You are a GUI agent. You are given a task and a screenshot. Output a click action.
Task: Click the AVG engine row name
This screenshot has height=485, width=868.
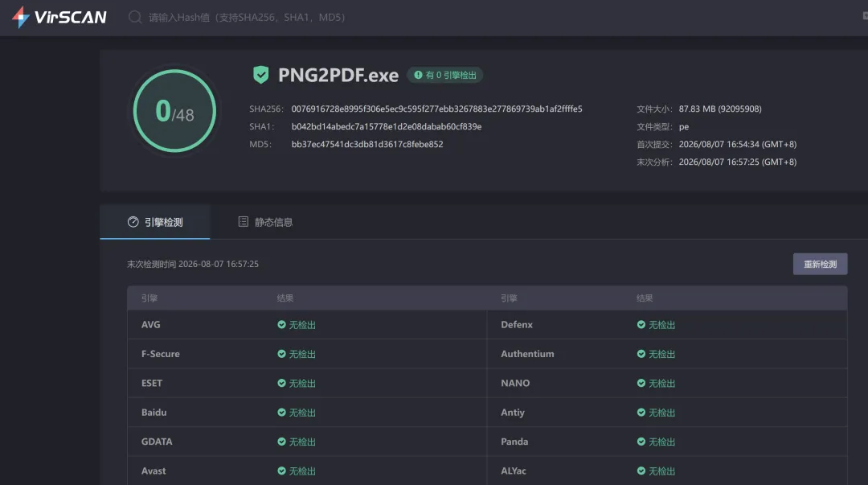(150, 325)
